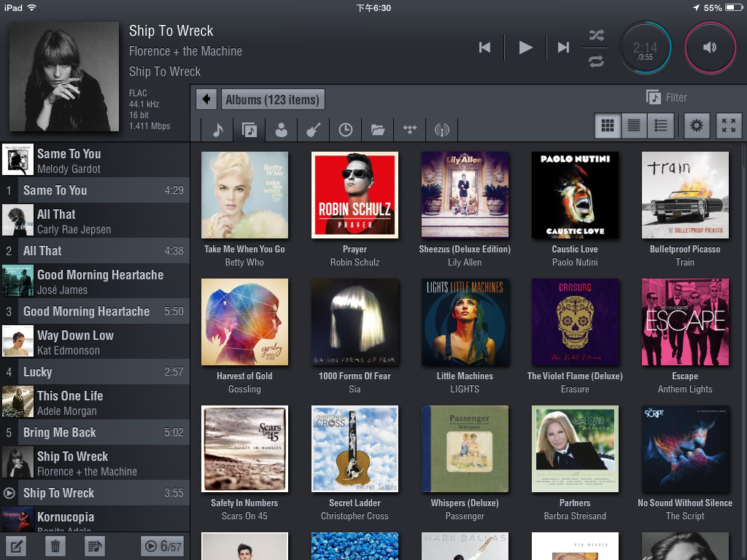Tap the Kornucopia album header in queue
This screenshot has height=560, width=747.
(x=95, y=519)
